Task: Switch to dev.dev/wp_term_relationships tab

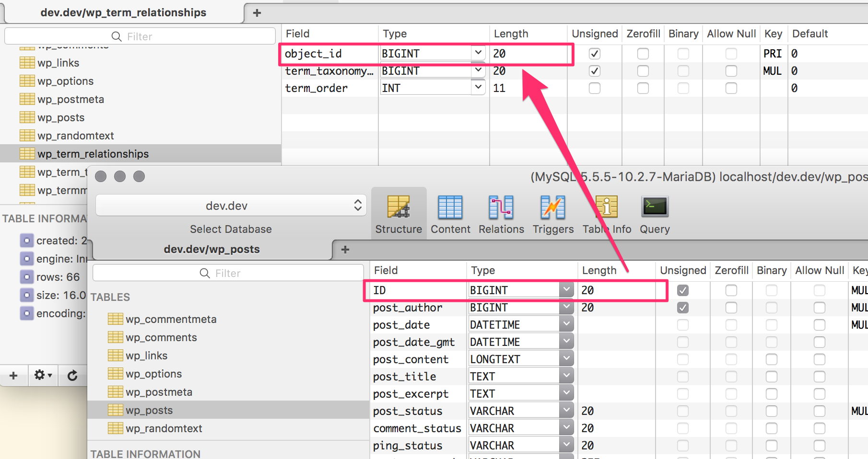Action: 123,12
